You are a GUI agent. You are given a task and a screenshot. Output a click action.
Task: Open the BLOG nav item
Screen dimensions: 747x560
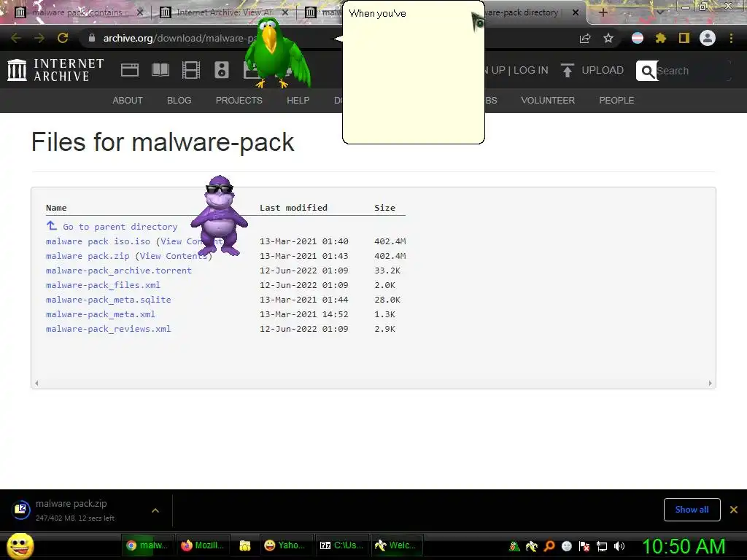point(179,101)
